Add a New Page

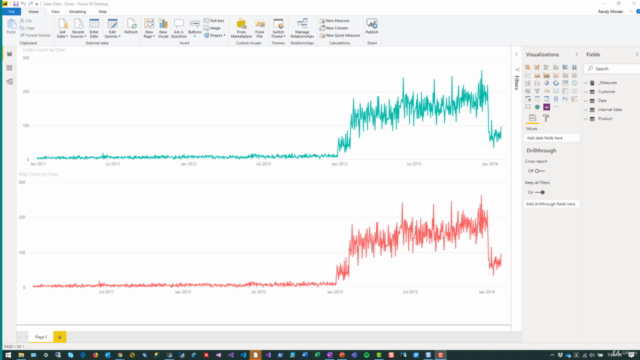tap(149, 28)
